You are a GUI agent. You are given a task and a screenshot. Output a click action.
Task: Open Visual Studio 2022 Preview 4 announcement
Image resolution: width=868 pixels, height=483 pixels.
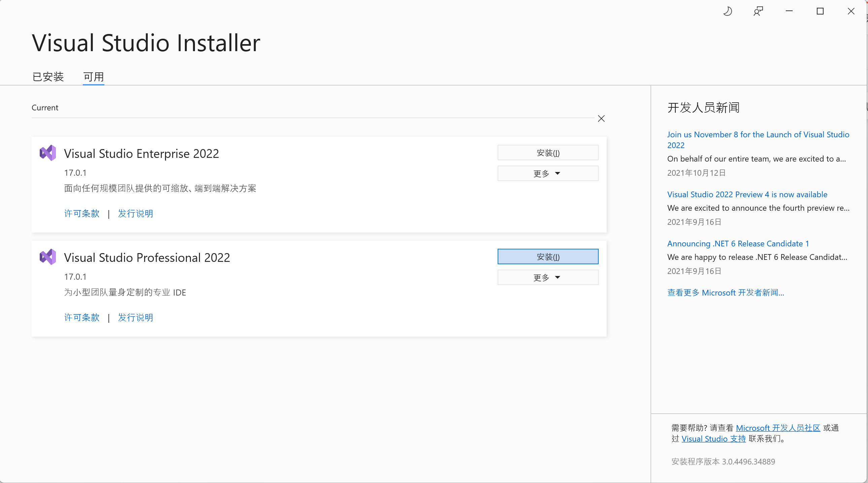(x=747, y=194)
